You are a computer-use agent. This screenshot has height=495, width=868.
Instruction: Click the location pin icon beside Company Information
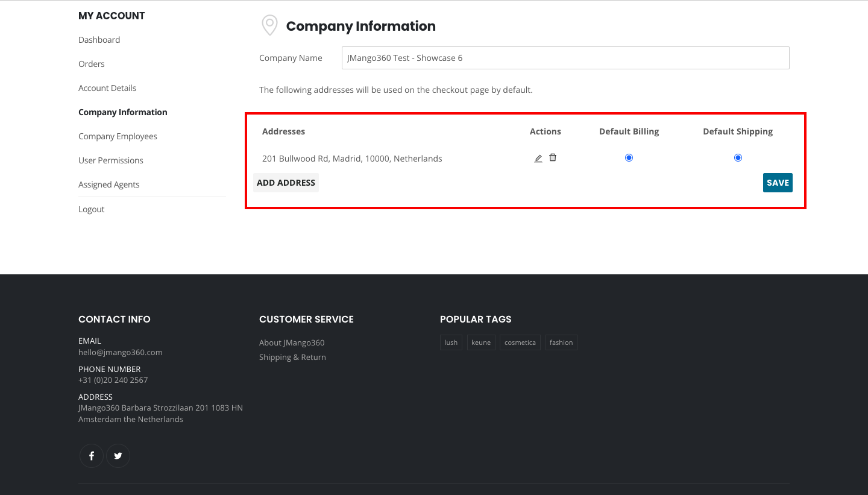(x=269, y=25)
